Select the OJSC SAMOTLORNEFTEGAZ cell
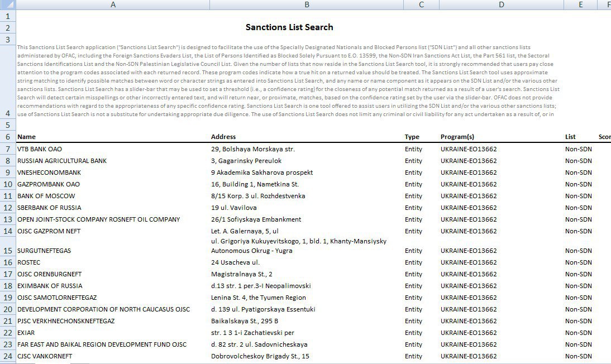This screenshot has height=364, width=611. click(113, 298)
